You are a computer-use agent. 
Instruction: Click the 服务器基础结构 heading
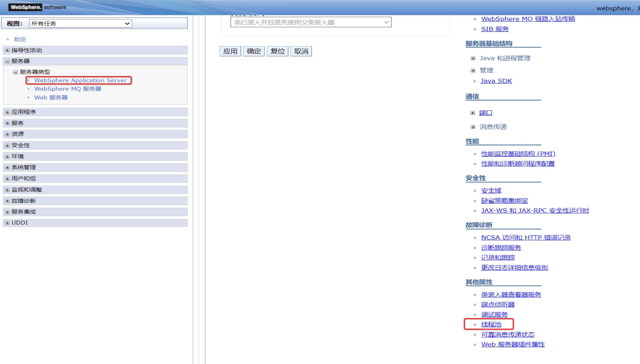pyautogui.click(x=489, y=44)
